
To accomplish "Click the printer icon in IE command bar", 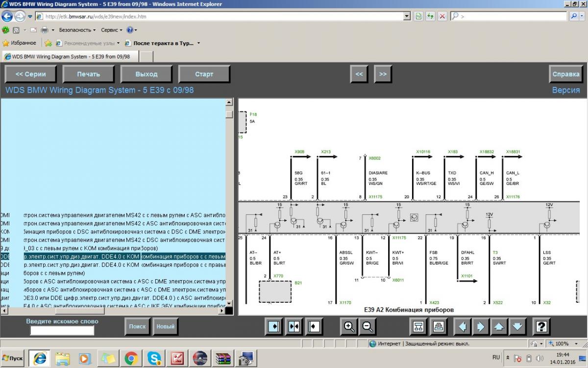I will click(x=44, y=30).
